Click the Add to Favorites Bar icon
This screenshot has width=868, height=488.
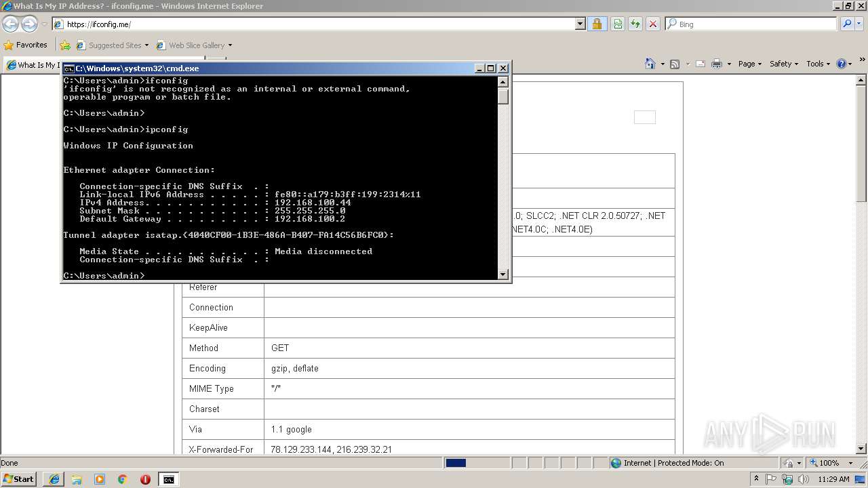click(65, 45)
